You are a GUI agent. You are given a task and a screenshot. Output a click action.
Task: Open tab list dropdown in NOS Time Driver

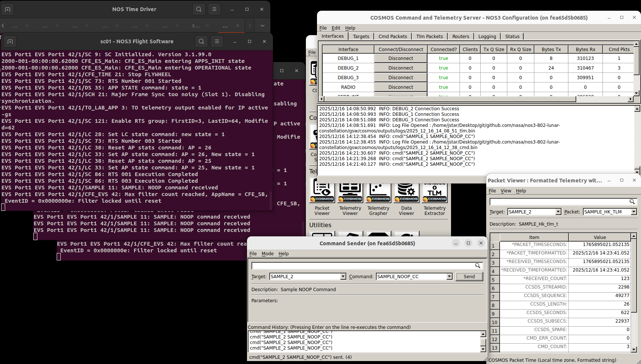pos(263,26)
